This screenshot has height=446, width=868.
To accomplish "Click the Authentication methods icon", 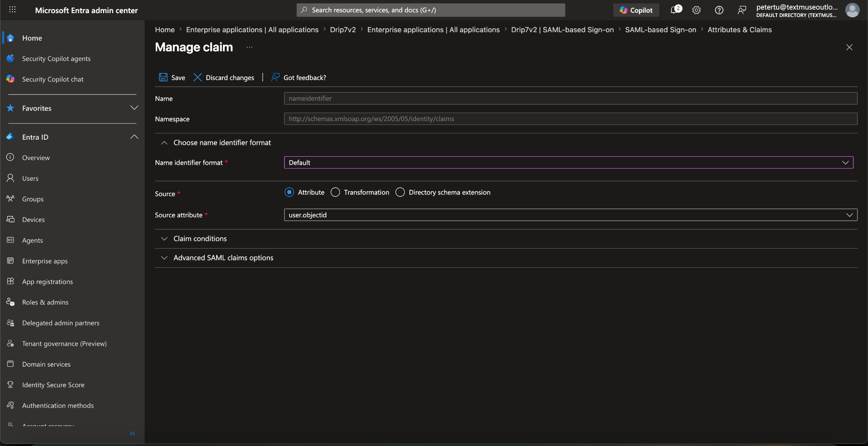I will [x=11, y=405].
